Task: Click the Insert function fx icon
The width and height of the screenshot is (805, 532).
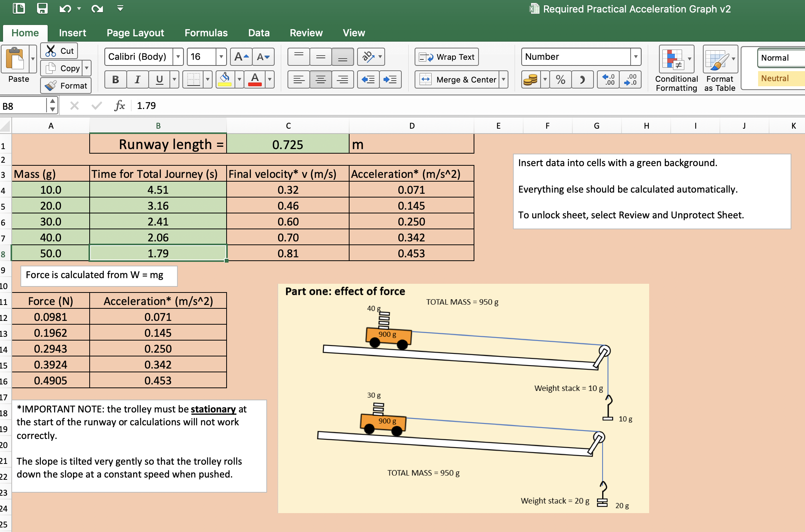Action: click(120, 106)
